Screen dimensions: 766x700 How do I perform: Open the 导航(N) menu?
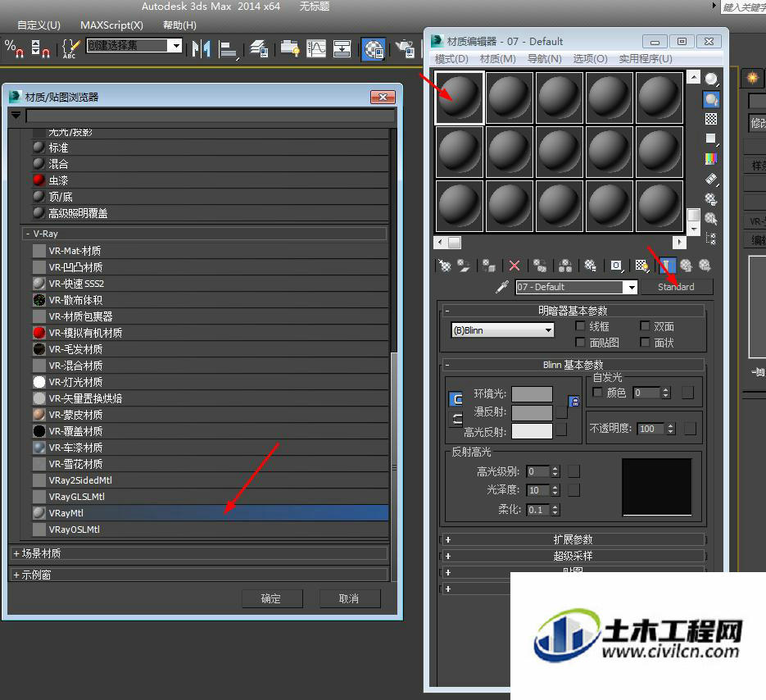coord(544,59)
